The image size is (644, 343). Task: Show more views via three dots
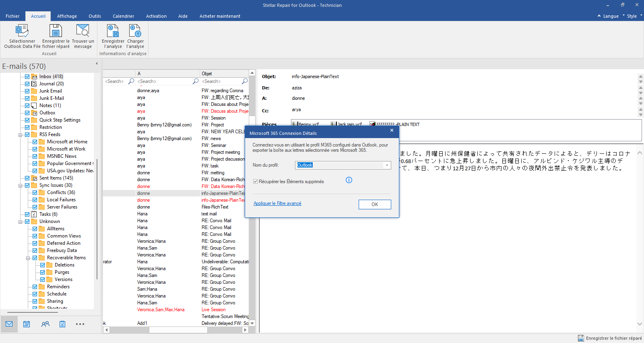(x=80, y=324)
